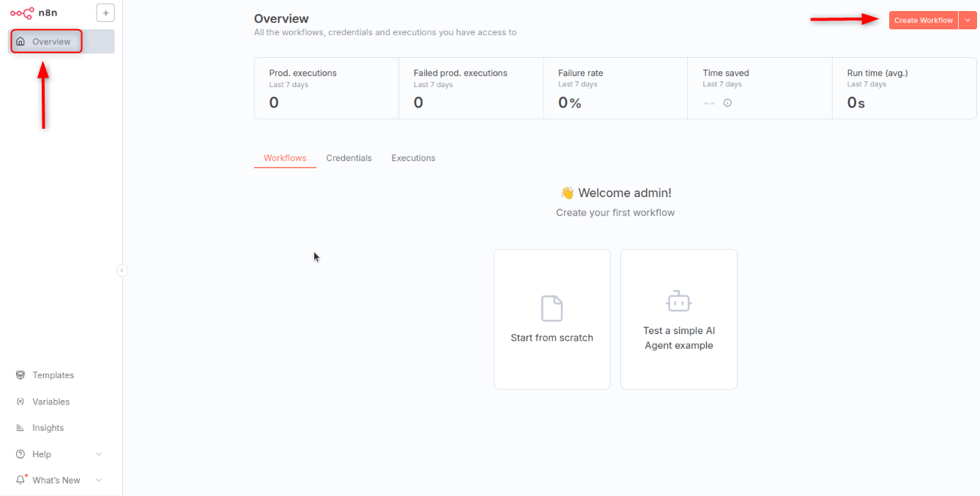Click the Create Workflow button

[x=923, y=21]
